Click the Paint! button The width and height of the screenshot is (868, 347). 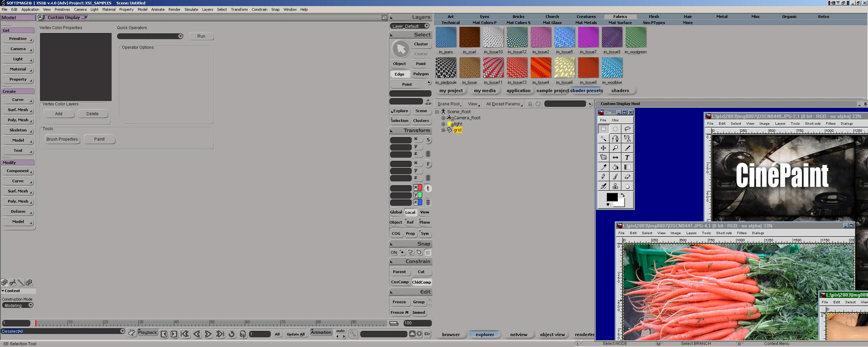(99, 139)
